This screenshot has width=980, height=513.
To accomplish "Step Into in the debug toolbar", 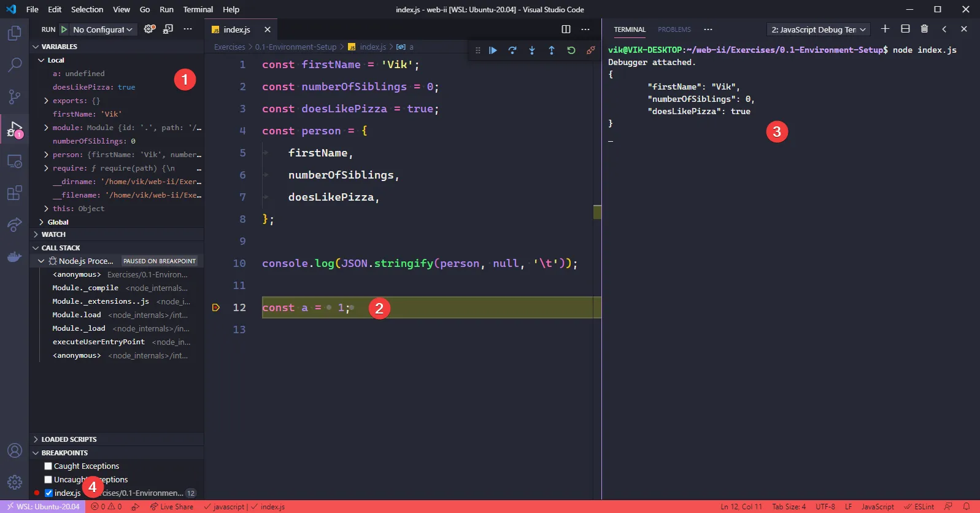I will tap(532, 50).
